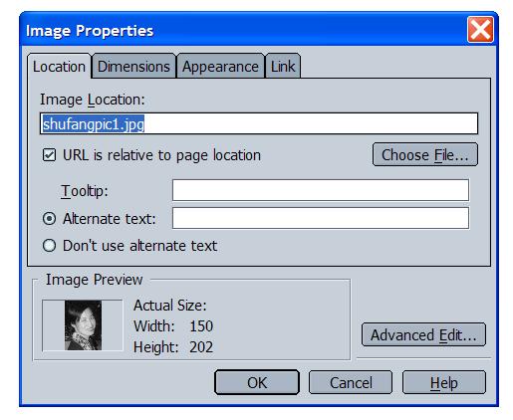513x420 pixels.
Task: Cancel the image properties changes
Action: (x=351, y=382)
